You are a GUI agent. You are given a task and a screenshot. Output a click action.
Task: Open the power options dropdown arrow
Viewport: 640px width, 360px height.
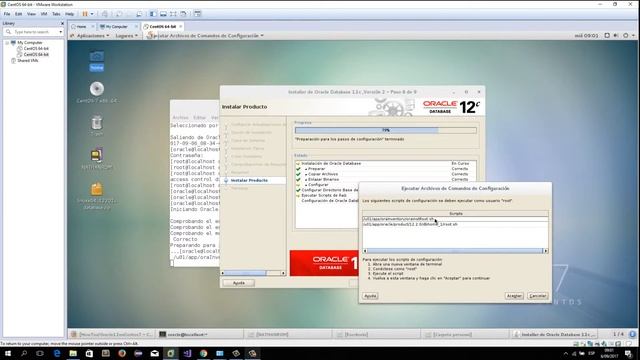coord(92,14)
